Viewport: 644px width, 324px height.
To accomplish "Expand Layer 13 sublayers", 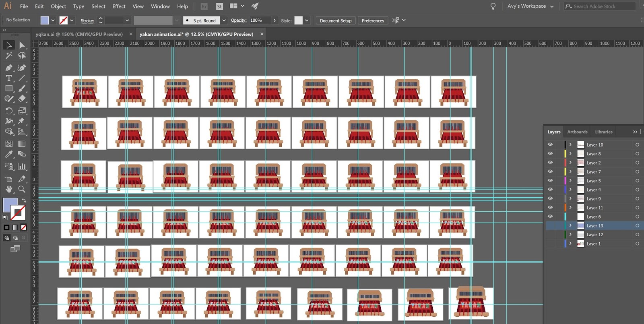I will point(570,225).
